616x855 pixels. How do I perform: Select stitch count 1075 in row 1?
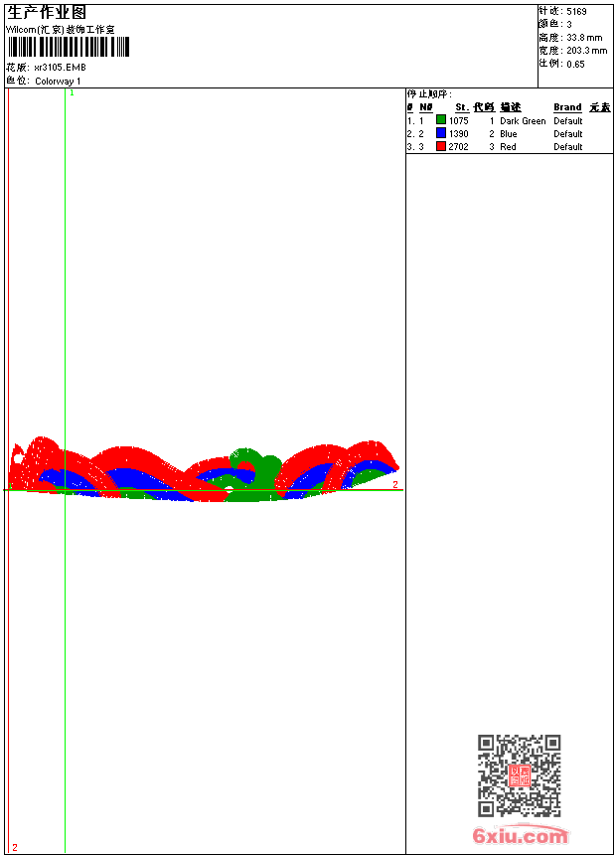pyautogui.click(x=458, y=121)
